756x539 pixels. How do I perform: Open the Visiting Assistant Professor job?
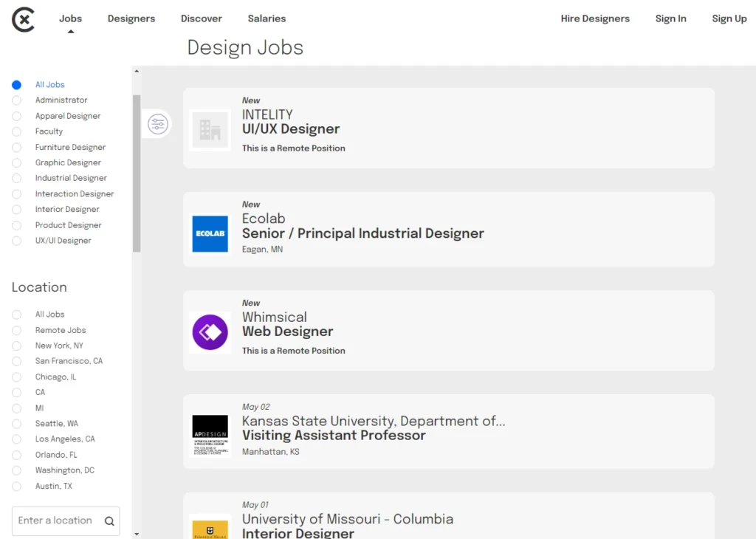click(x=448, y=431)
